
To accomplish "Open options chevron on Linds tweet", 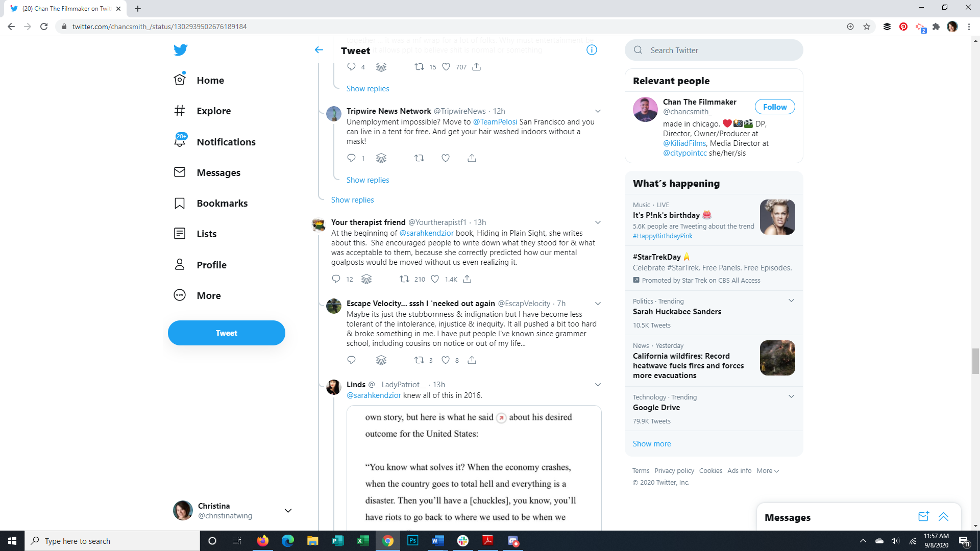I will [x=598, y=385].
